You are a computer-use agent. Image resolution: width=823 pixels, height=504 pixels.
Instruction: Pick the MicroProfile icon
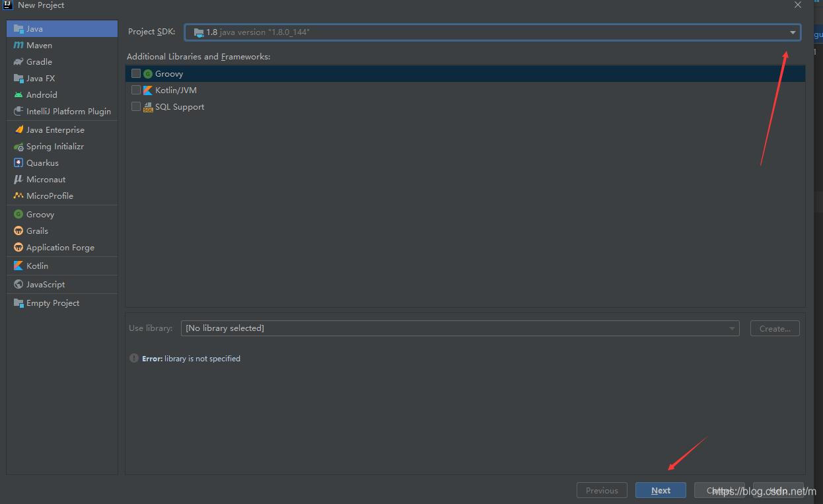[18, 196]
